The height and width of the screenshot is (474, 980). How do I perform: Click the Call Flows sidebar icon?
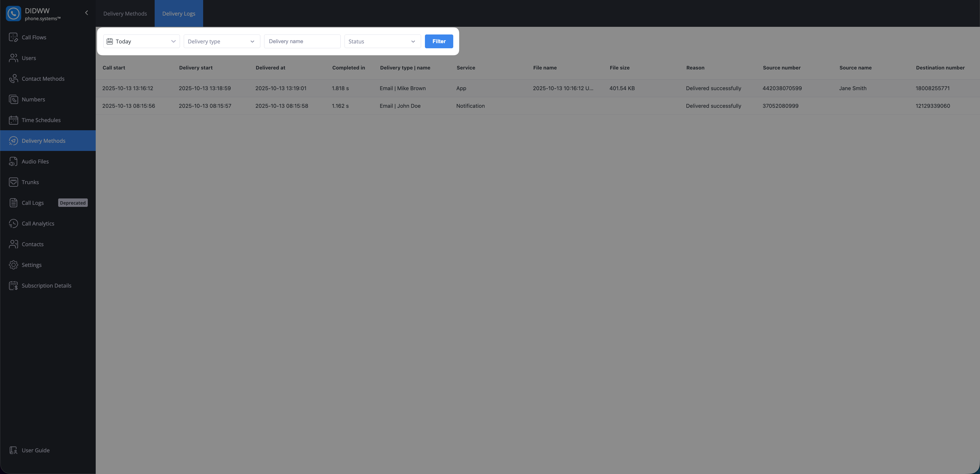click(13, 37)
